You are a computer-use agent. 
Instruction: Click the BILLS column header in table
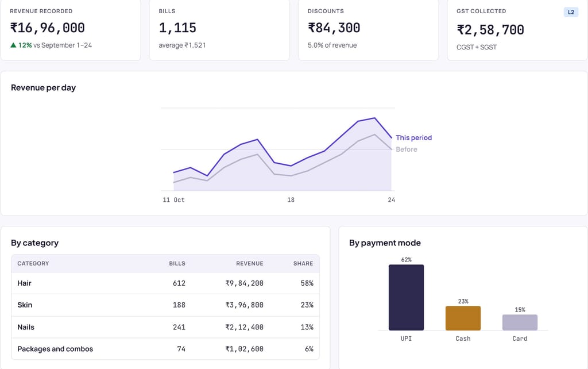click(177, 263)
